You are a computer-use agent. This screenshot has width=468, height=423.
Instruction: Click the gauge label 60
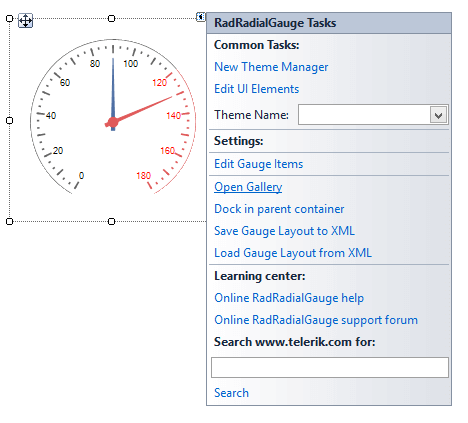65,83
